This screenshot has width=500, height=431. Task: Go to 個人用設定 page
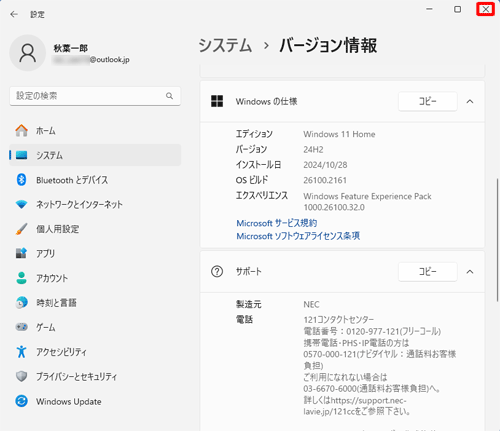tap(95, 229)
